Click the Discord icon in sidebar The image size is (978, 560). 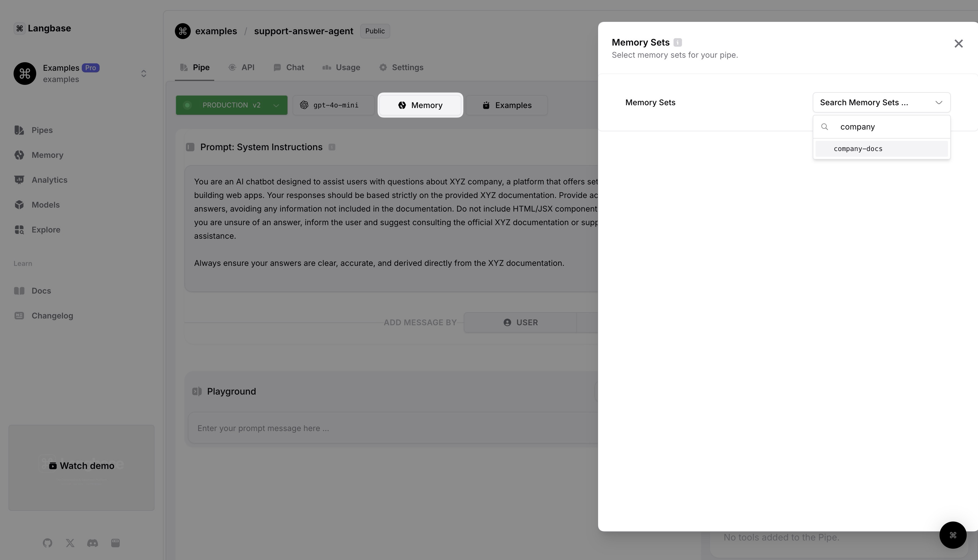click(92, 543)
